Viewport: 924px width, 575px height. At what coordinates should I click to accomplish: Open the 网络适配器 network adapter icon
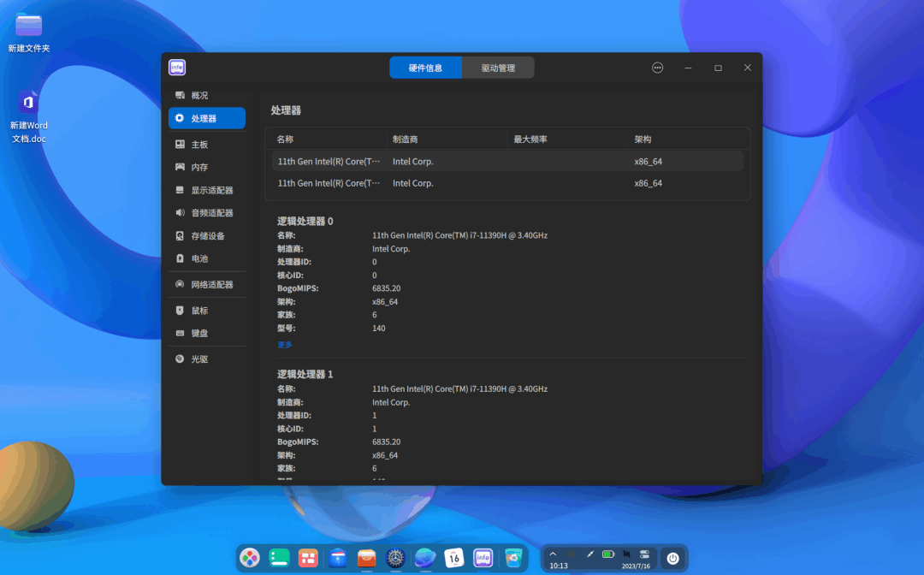tap(180, 285)
